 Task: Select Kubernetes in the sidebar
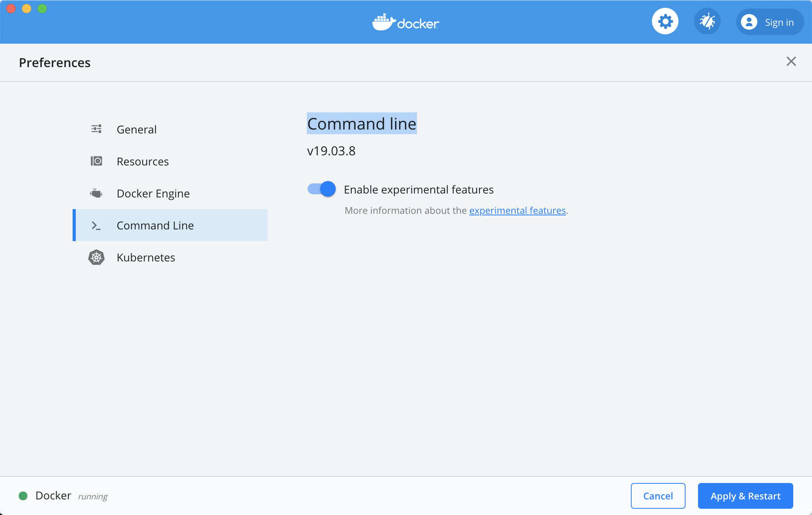pos(146,257)
